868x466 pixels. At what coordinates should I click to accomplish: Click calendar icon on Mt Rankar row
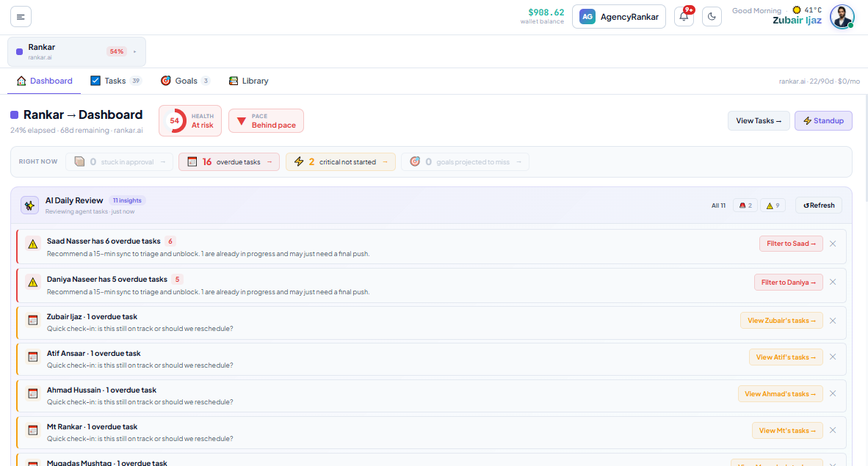[32, 430]
